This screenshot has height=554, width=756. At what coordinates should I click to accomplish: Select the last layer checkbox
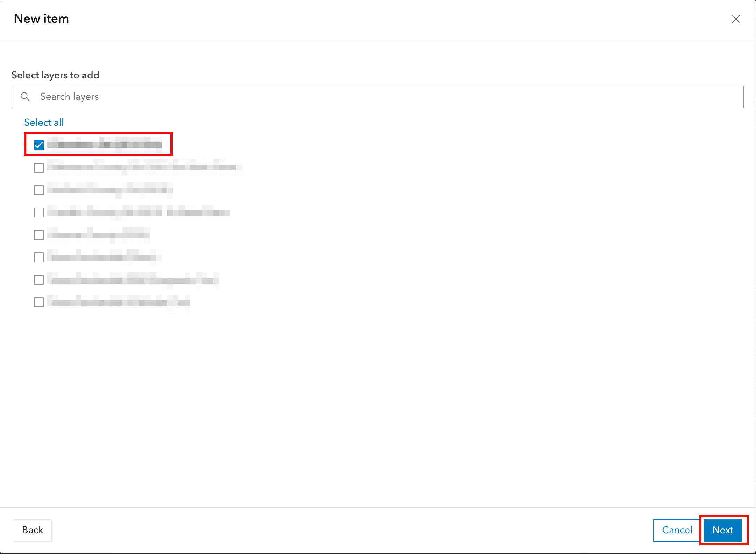(38, 302)
